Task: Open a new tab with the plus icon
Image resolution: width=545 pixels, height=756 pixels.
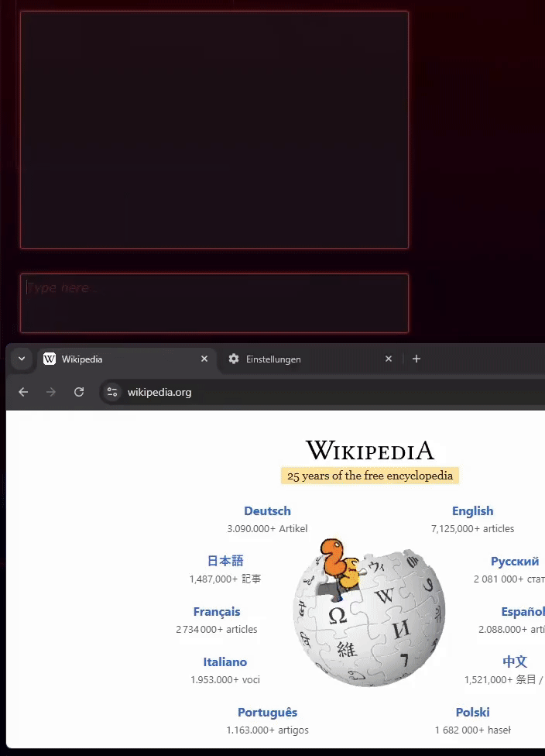Action: pyautogui.click(x=416, y=359)
